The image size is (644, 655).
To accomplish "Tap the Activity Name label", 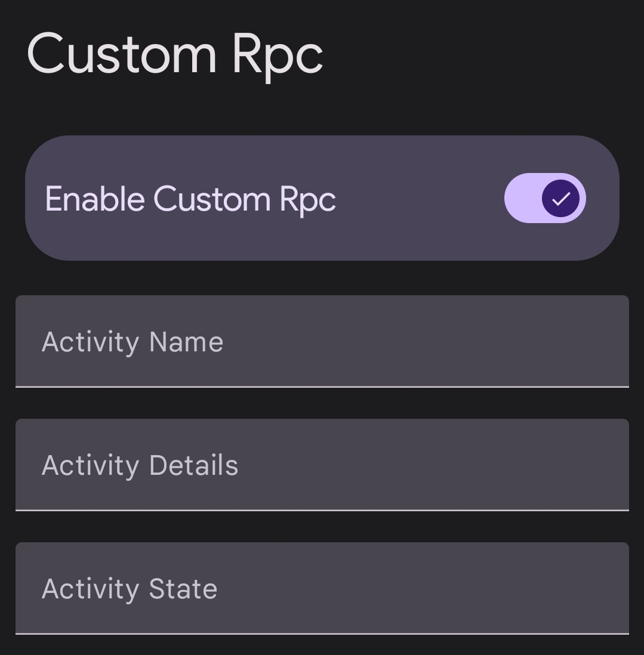I will (x=132, y=341).
